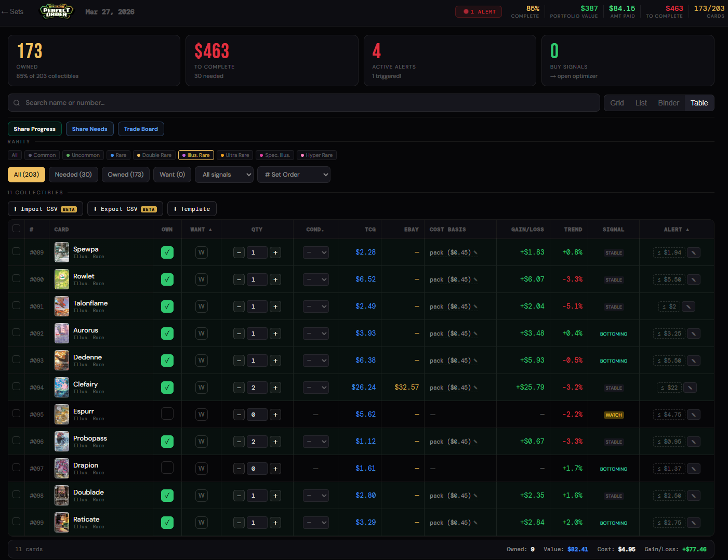Toggle the select-all checkbox in table header

pyautogui.click(x=16, y=229)
